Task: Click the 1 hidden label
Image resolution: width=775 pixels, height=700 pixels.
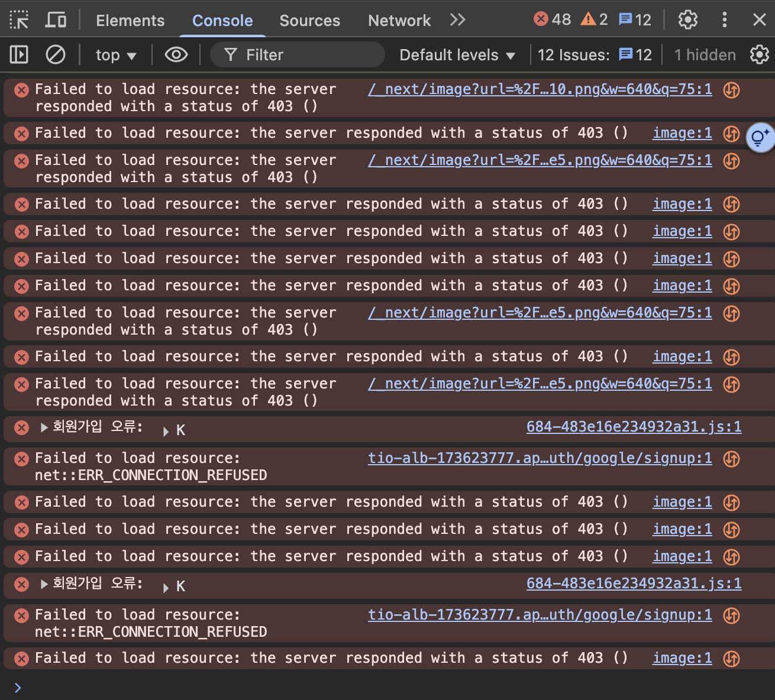Action: [705, 55]
